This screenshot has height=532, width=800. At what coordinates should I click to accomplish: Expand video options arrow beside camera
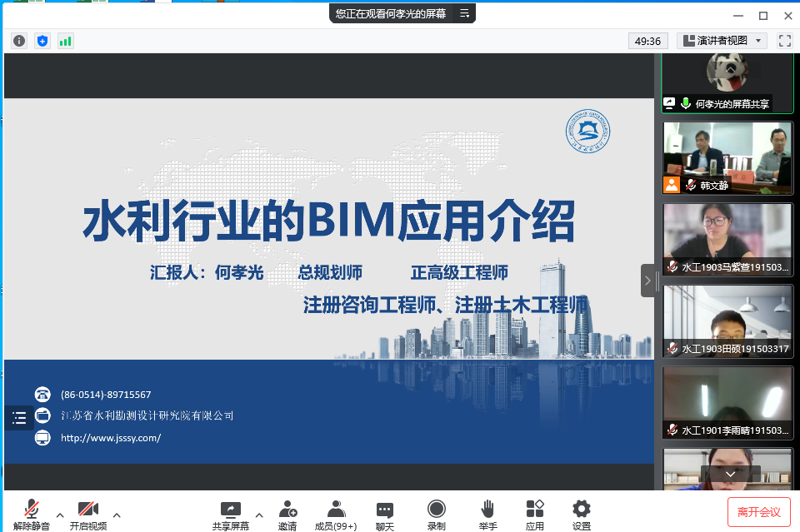click(117, 515)
